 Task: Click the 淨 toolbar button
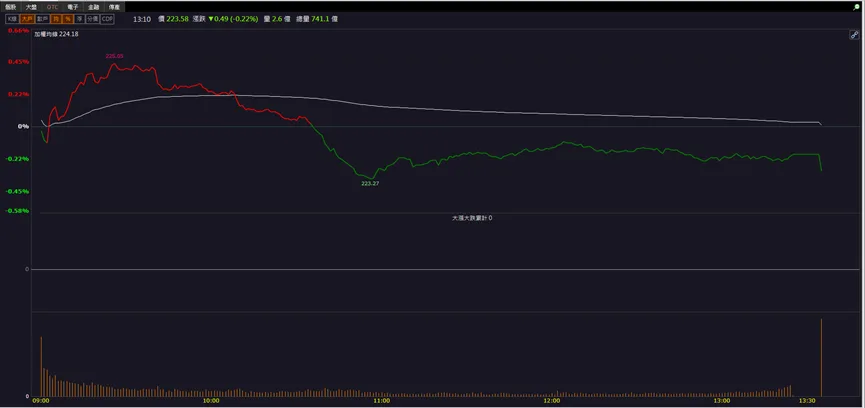79,19
